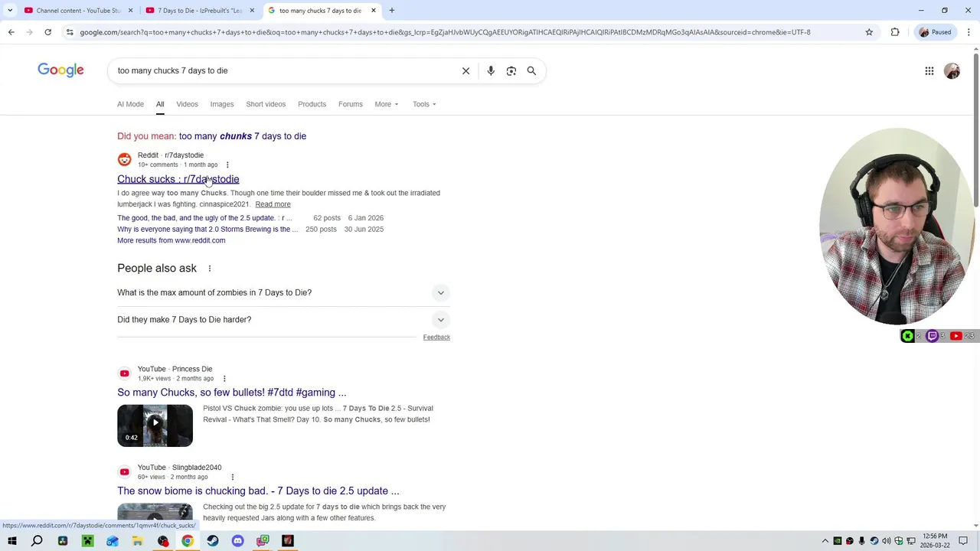Open Steam from the taskbar
Screen dimensions: 980x551
click(x=213, y=541)
